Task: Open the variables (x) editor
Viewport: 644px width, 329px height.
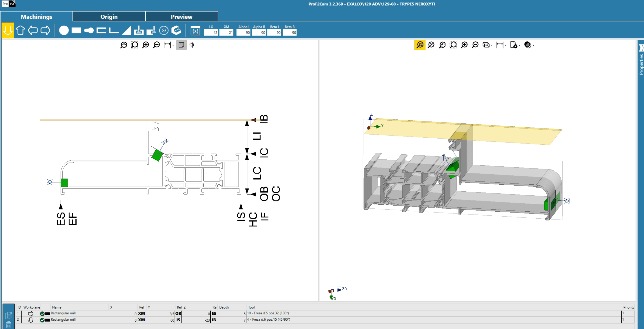Action: click(195, 31)
